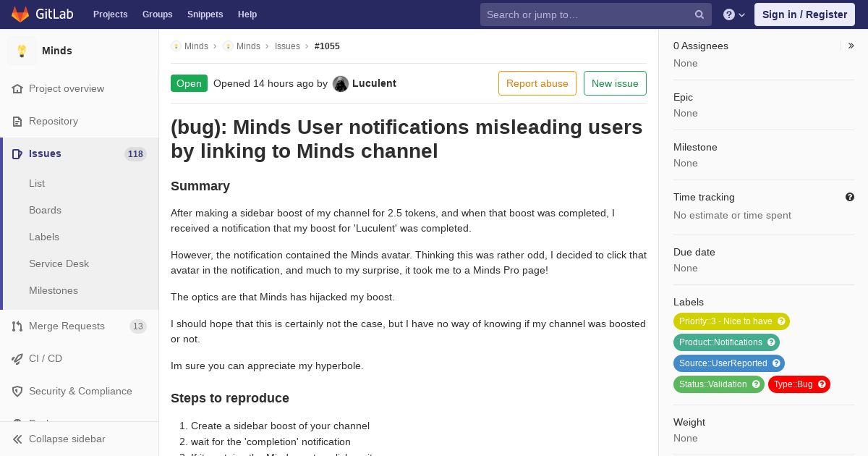Open the Projects menu
The height and width of the screenshot is (456, 868).
pos(111,14)
